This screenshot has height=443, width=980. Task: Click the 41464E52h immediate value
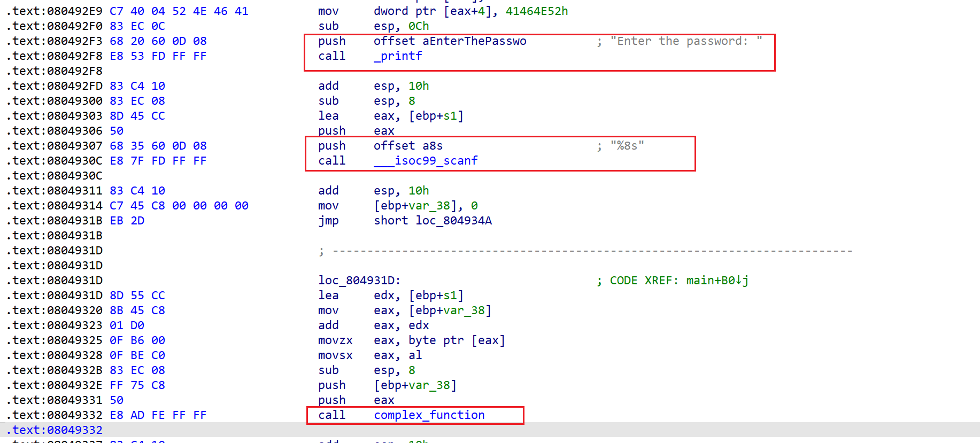tap(536, 11)
